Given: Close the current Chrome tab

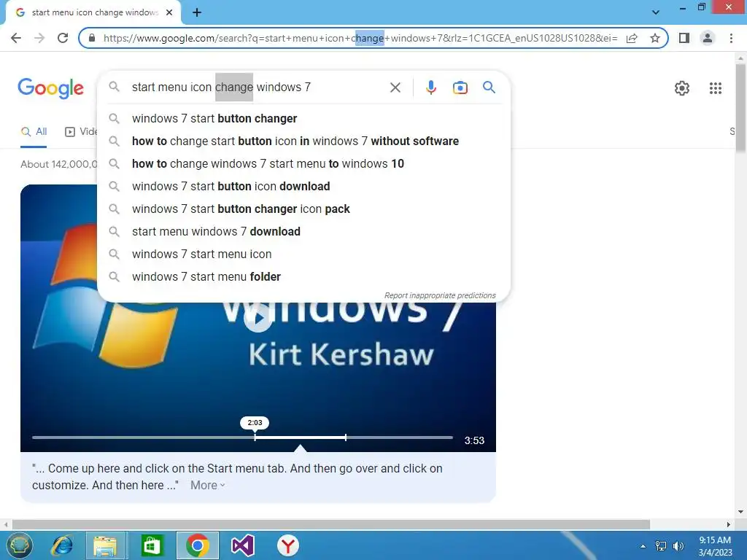Looking at the screenshot, I should (x=169, y=12).
